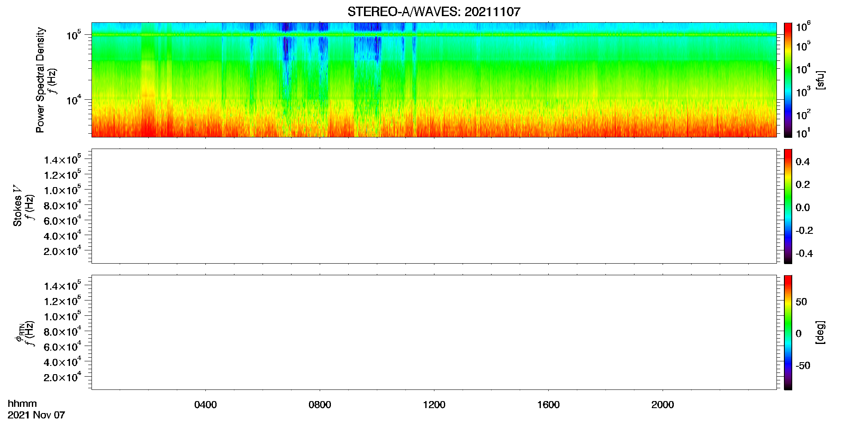868x447 pixels.
Task: Click the Stokes V axis label
Action: (x=17, y=206)
